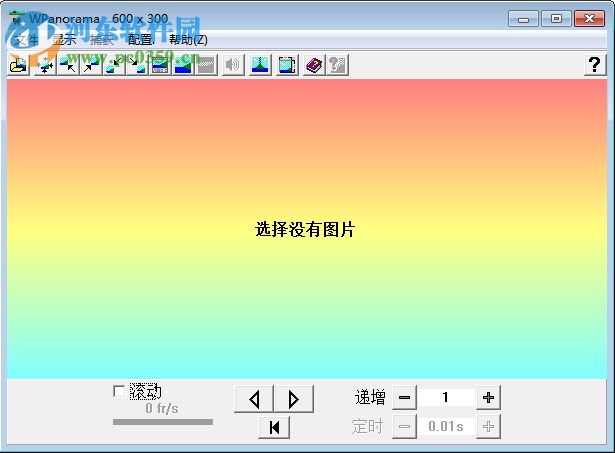
Task: Increase the 递增 value with plus
Action: 488,398
